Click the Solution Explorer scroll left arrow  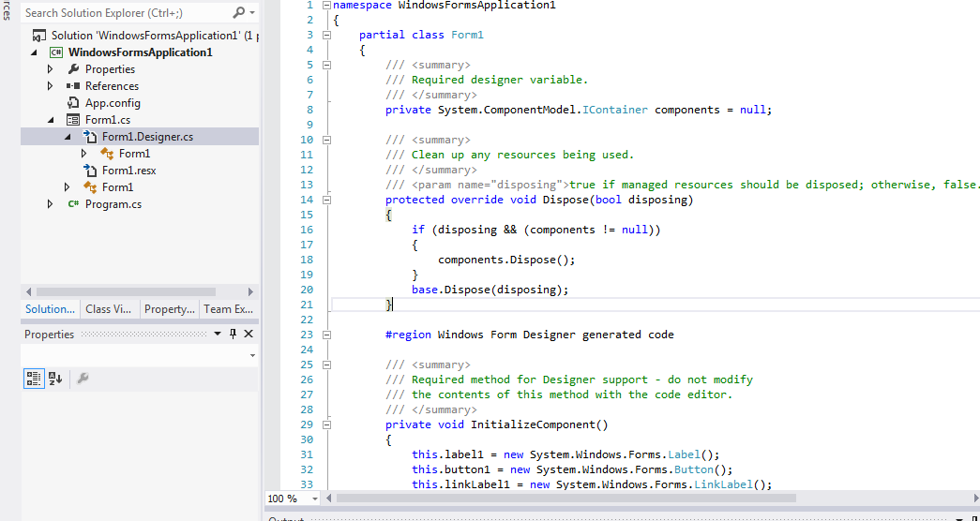(28, 291)
